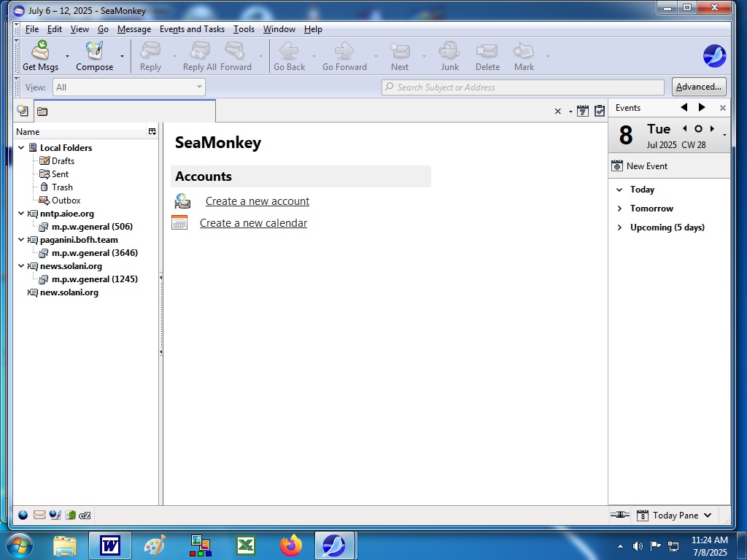Collapse the paganini.bofh.team account
Image resolution: width=747 pixels, height=560 pixels.
[x=21, y=239]
